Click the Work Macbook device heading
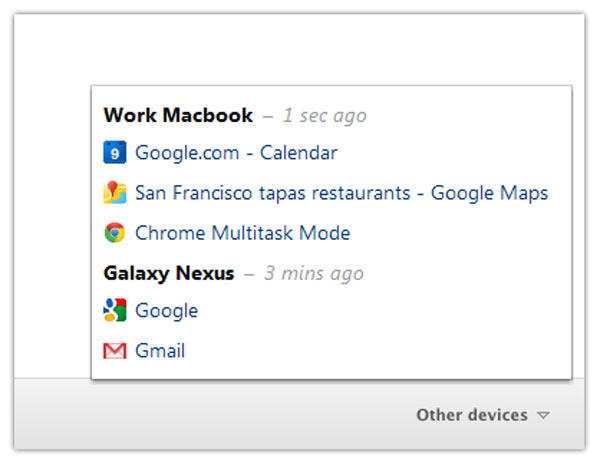The height and width of the screenshot is (465, 600). point(178,115)
